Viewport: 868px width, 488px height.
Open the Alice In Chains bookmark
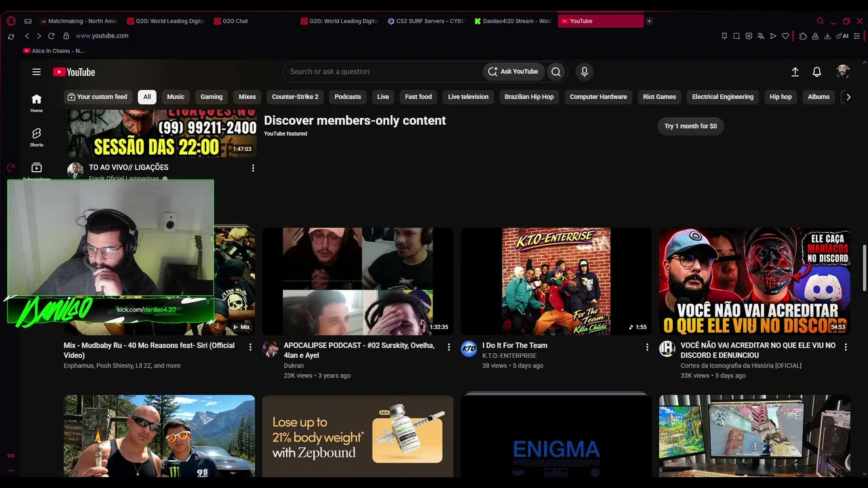[54, 51]
